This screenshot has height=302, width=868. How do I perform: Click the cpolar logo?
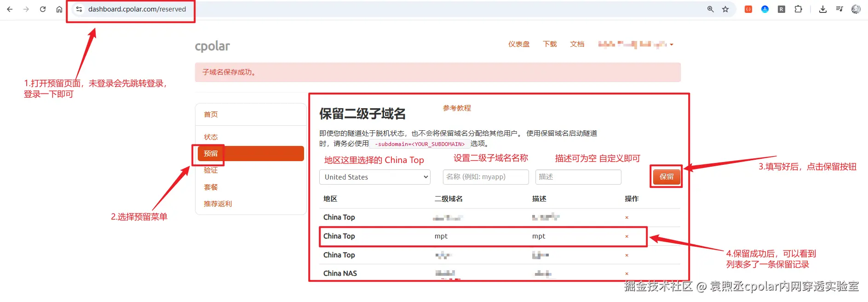[x=212, y=46]
